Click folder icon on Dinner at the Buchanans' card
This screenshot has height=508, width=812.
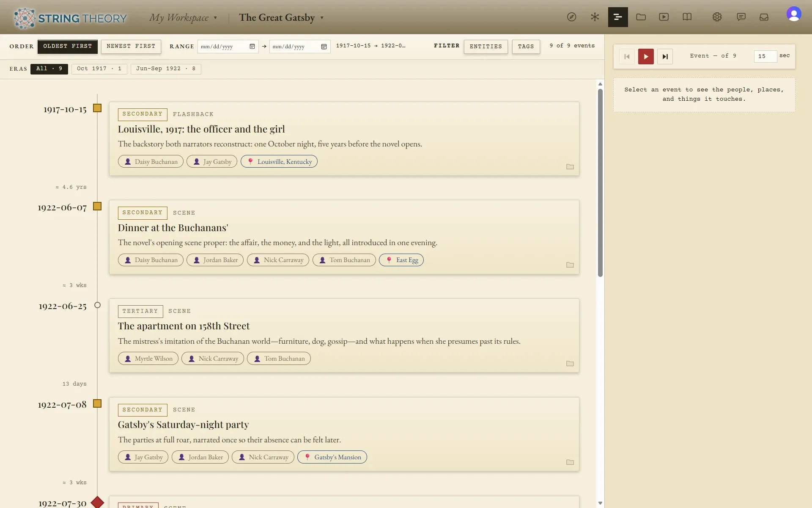click(570, 265)
